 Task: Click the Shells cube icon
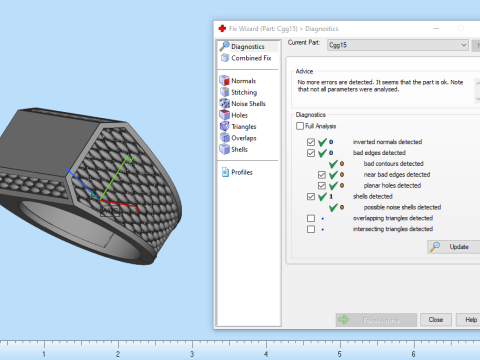225,149
